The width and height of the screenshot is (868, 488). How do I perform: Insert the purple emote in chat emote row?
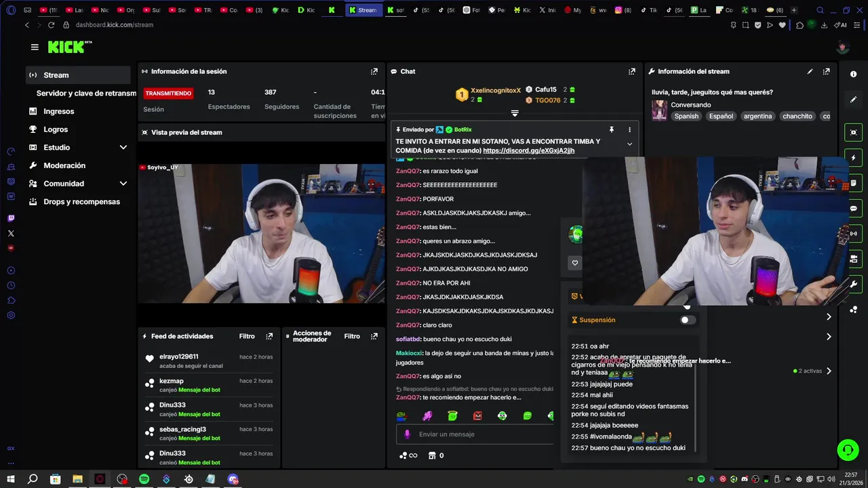[x=428, y=415]
